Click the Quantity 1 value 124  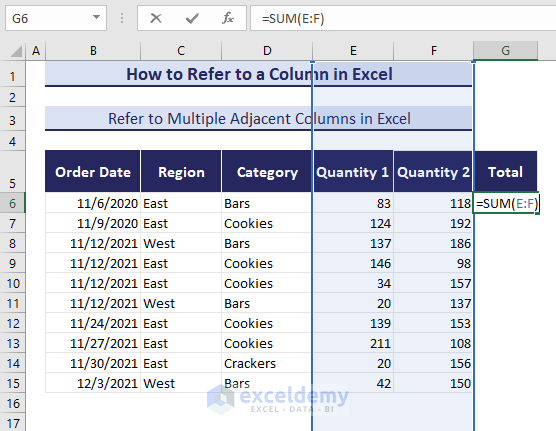click(353, 223)
